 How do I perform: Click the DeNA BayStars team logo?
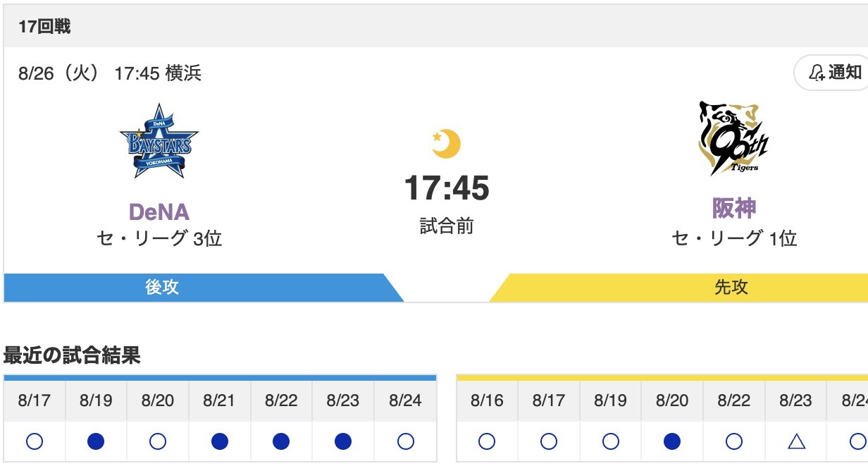point(159,142)
